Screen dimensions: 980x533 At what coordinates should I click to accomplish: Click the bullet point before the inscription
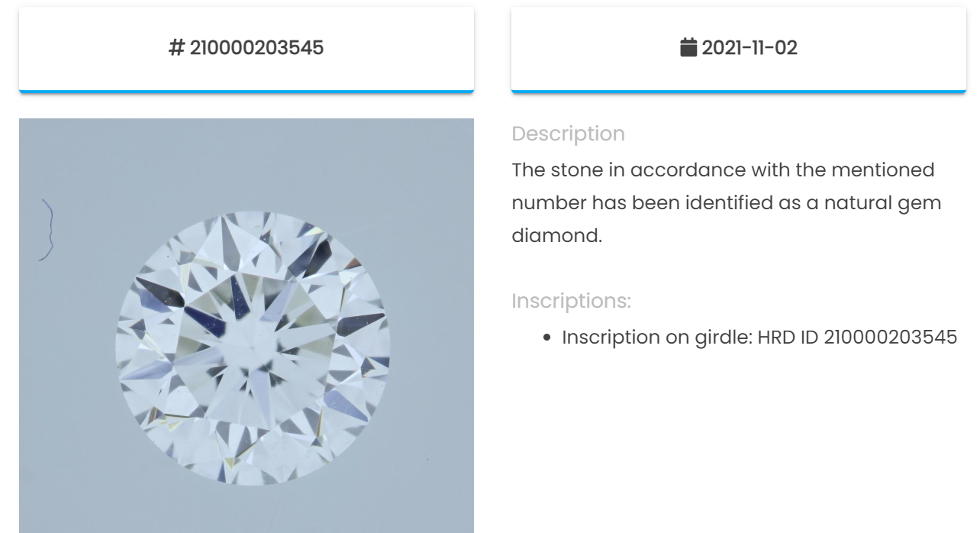[547, 338]
